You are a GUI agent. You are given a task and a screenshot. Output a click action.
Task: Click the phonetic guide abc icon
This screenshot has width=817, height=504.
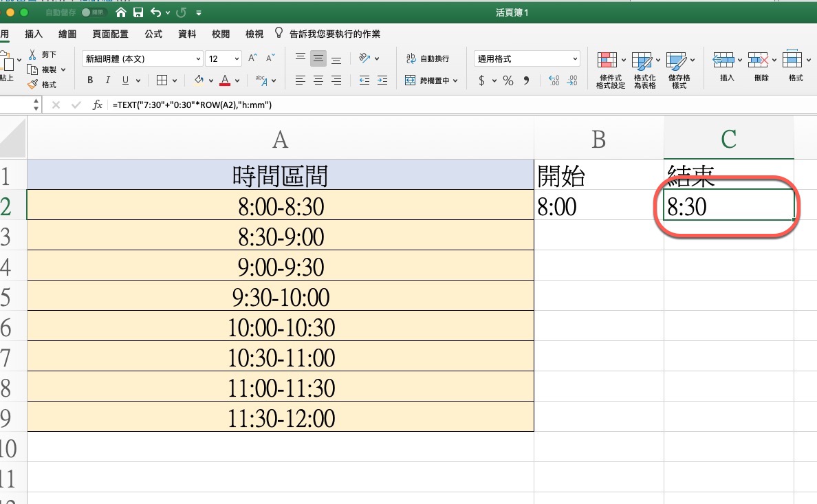pyautogui.click(x=261, y=80)
